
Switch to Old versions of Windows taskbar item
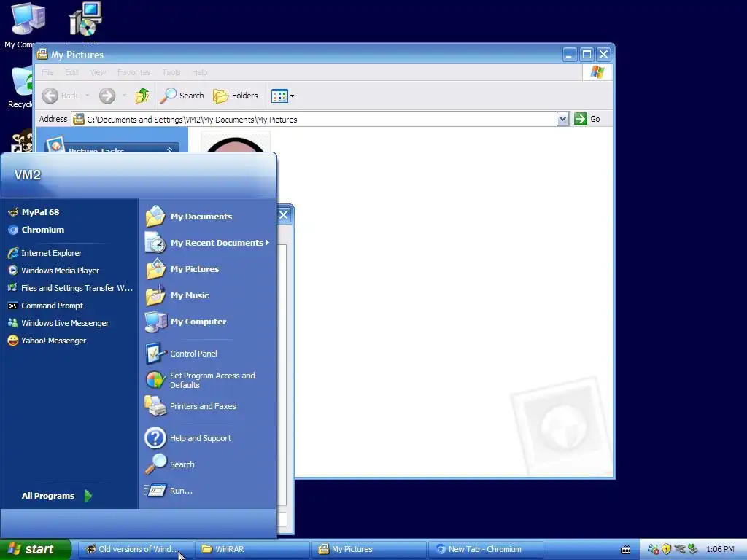pyautogui.click(x=135, y=549)
